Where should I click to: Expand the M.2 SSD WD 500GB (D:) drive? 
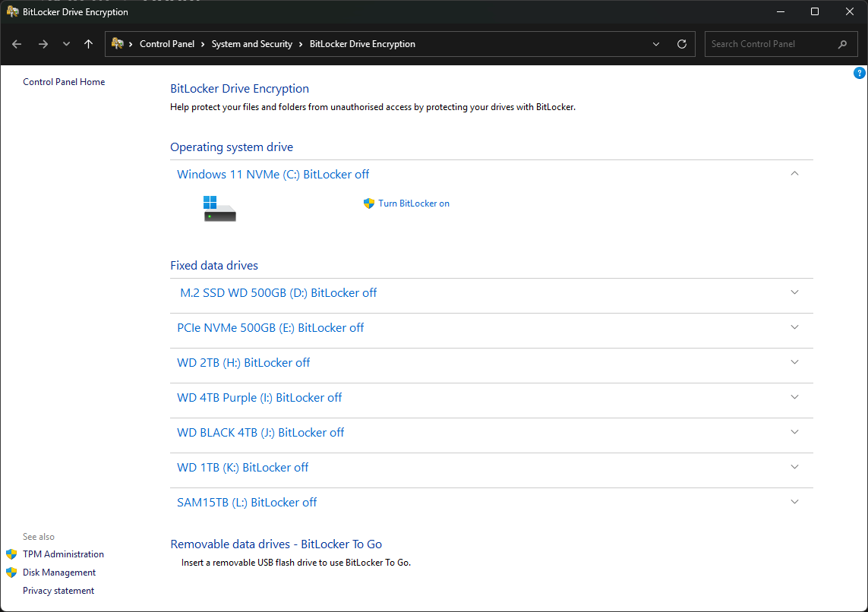(x=794, y=292)
